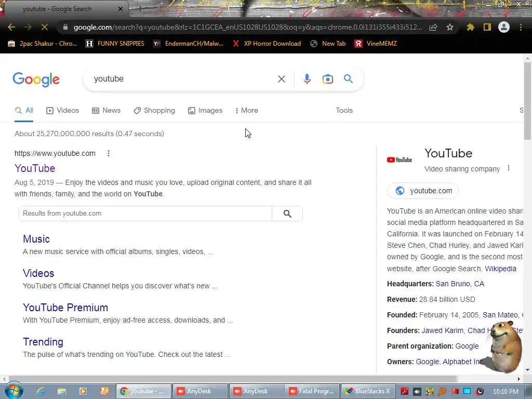The height and width of the screenshot is (399, 532).
Task: Click the orange magnifier tray icon
Action: (x=442, y=392)
